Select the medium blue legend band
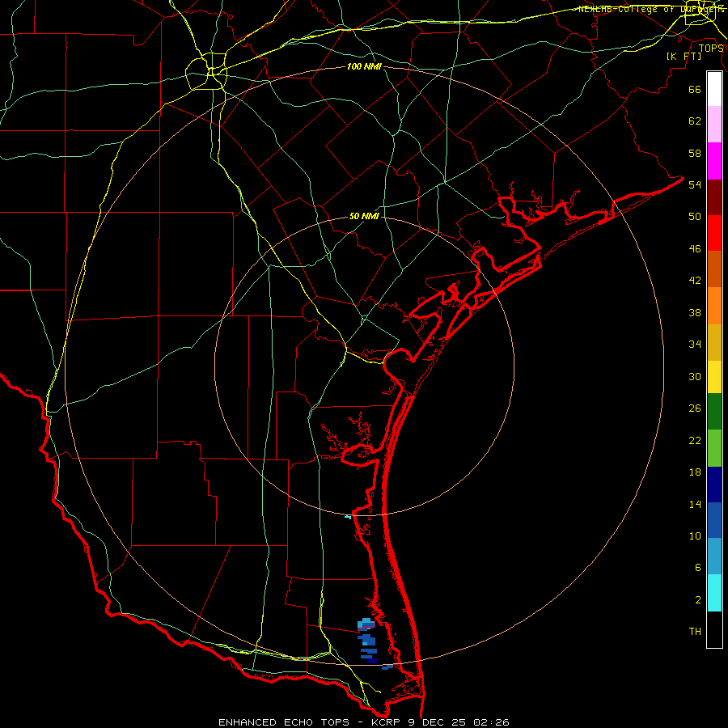The width and height of the screenshot is (728, 728). [x=714, y=520]
